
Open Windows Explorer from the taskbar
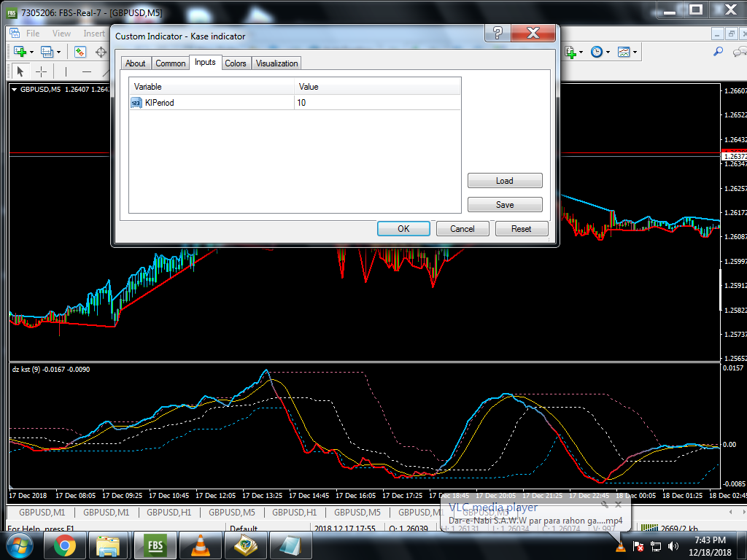coord(108,545)
